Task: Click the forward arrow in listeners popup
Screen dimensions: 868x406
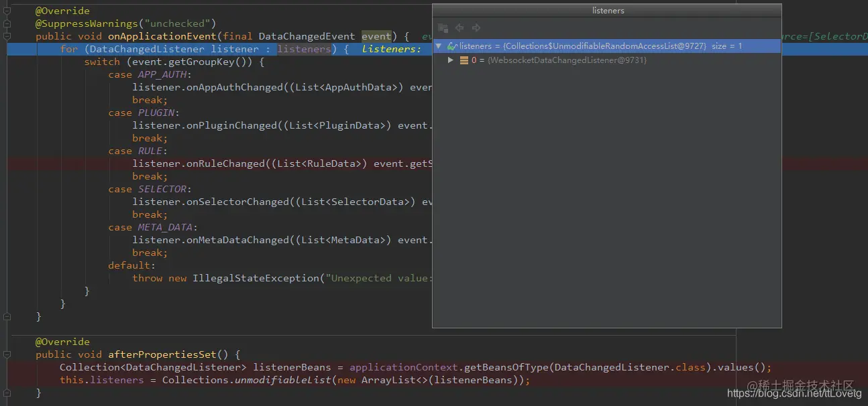Action: 476,27
